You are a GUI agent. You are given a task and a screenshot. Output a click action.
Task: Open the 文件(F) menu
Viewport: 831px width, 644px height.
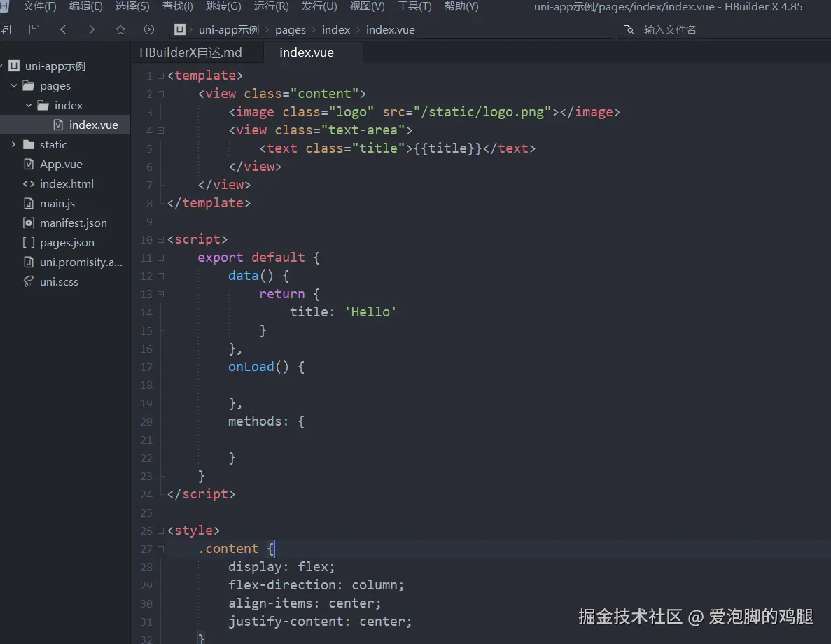pos(39,6)
